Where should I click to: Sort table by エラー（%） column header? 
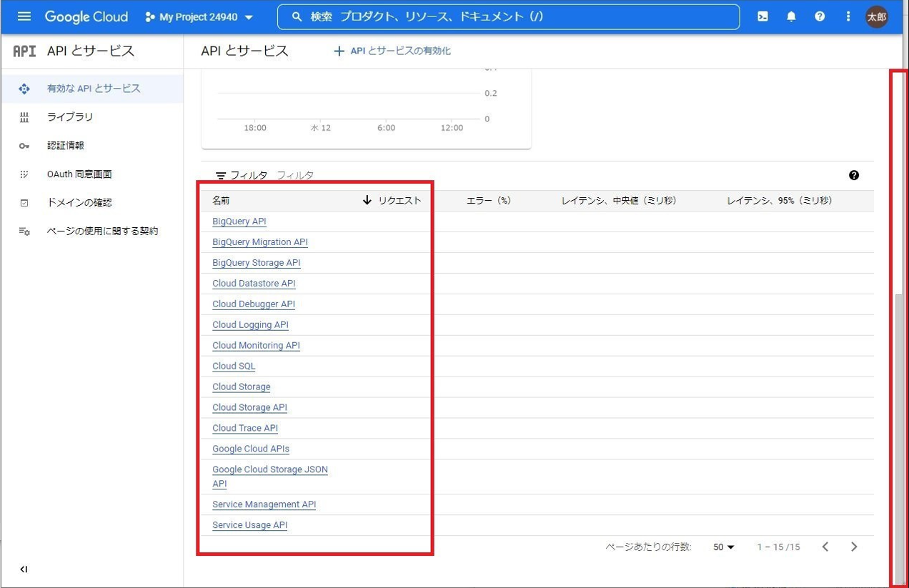point(489,201)
